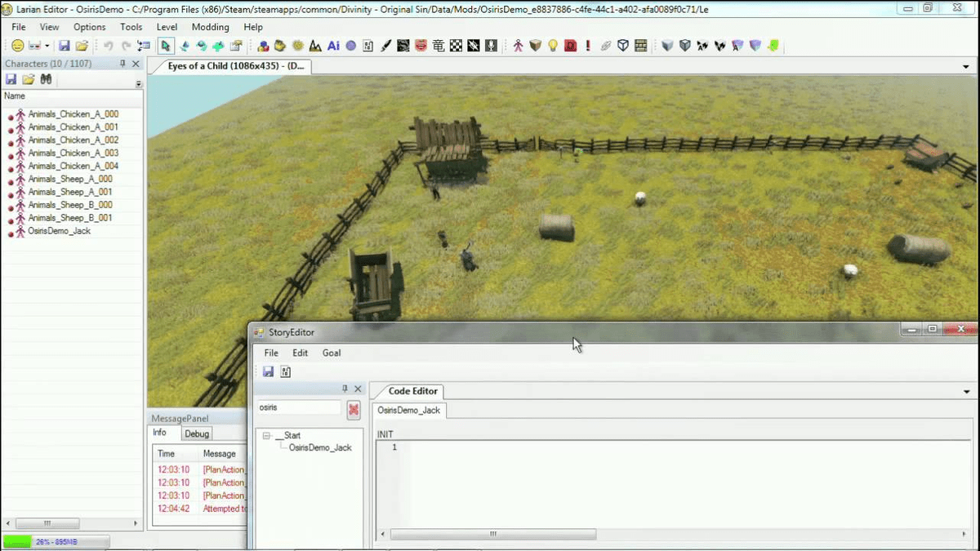Click the paintbrush tool icon
The height and width of the screenshot is (551, 980).
pyautogui.click(x=385, y=46)
